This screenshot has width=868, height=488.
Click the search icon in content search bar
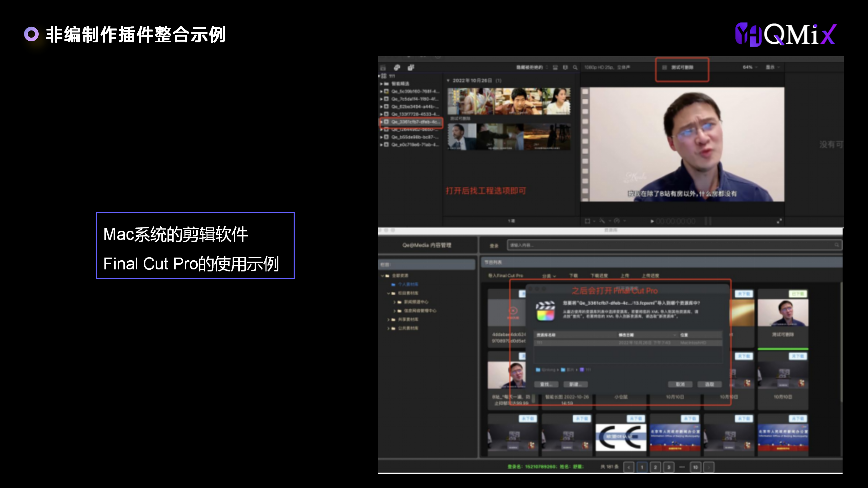[x=836, y=245]
